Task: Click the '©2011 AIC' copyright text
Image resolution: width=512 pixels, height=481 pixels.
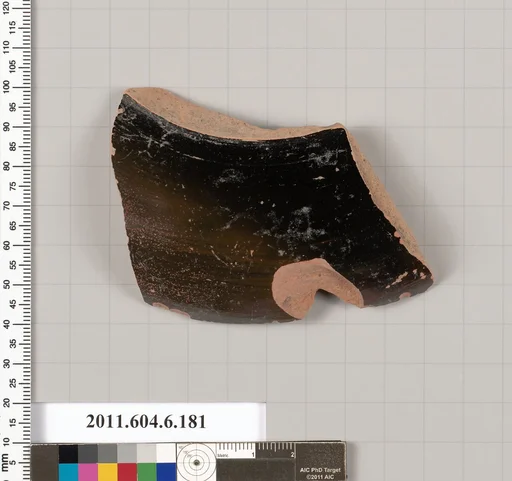Action: pos(320,477)
